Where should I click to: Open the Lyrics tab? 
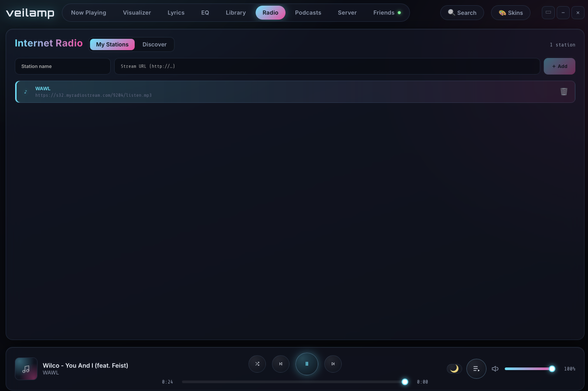(x=176, y=13)
